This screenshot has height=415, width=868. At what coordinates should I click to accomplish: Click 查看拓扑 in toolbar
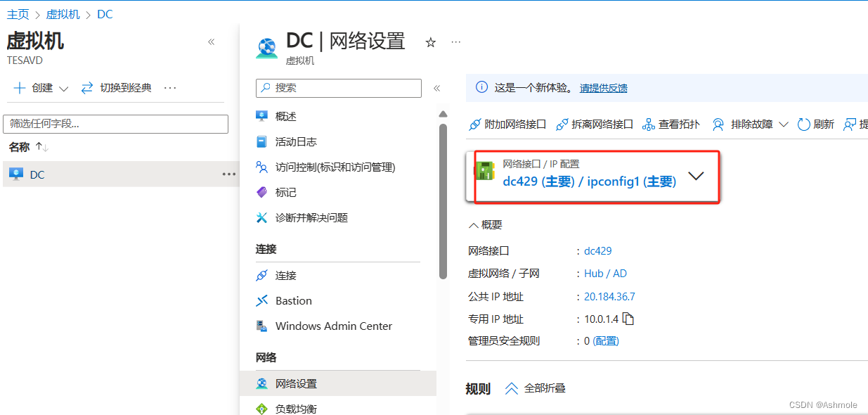[671, 124]
